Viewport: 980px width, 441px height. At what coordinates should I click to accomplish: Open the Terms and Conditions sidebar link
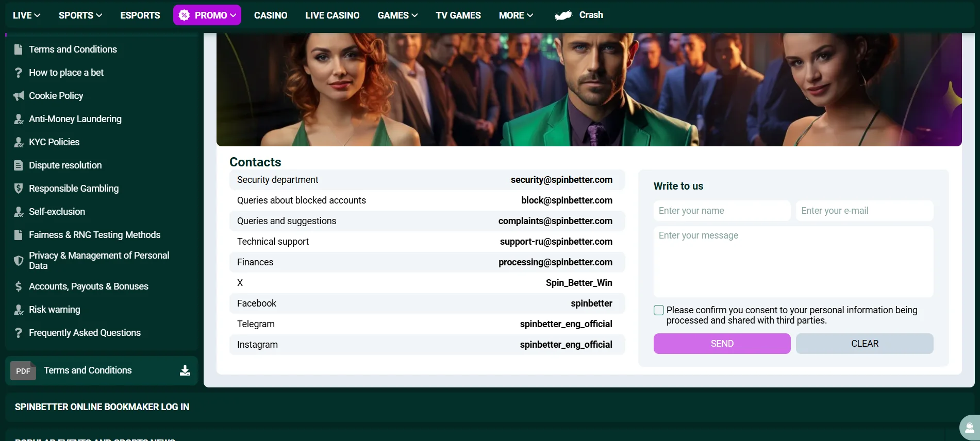point(73,49)
